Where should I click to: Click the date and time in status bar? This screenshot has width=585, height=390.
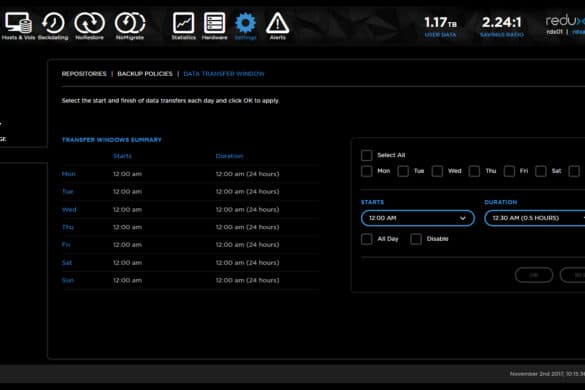click(x=547, y=374)
